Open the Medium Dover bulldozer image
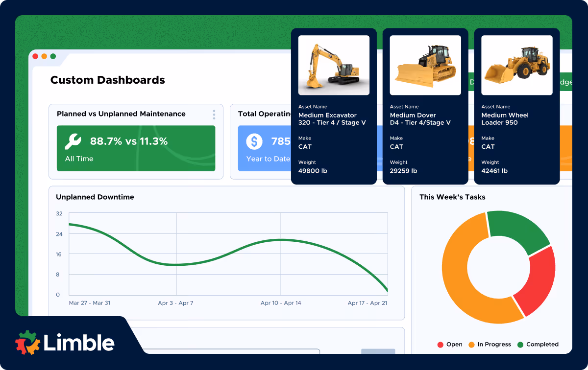The image size is (588, 370). click(425, 65)
